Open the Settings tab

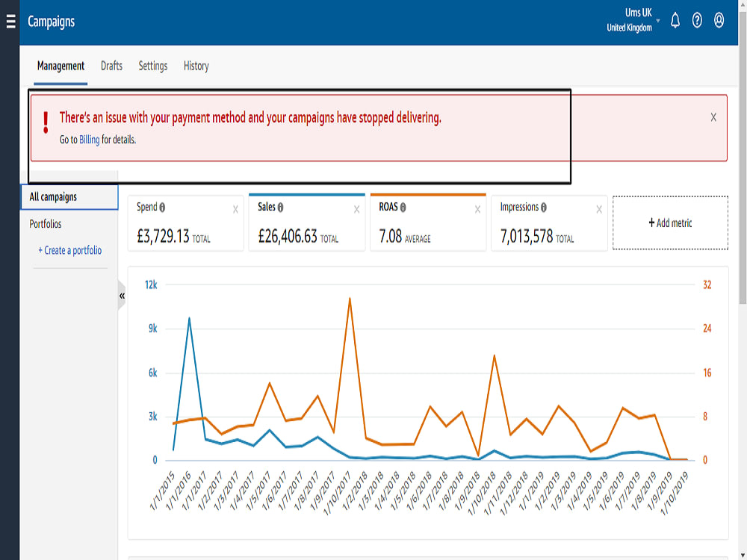pyautogui.click(x=153, y=66)
